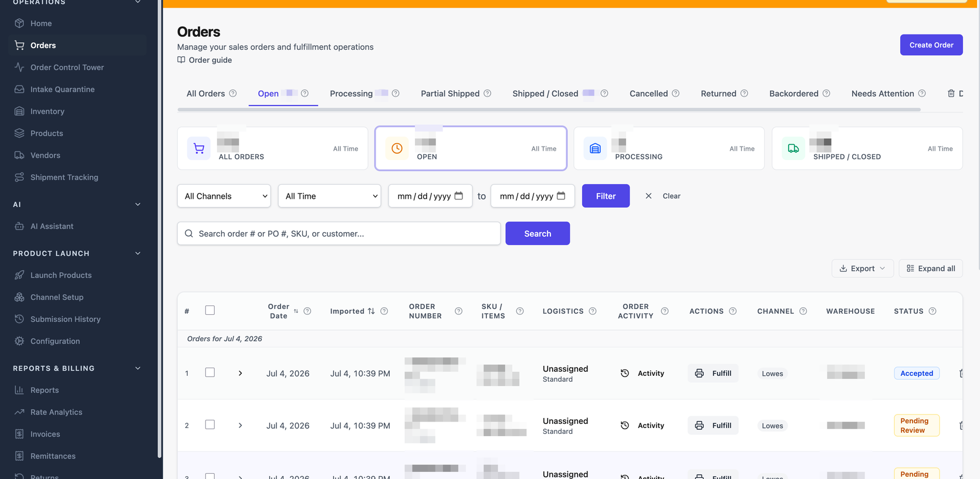Expand order row 2 details
Screen dimensions: 980x479
(241, 426)
